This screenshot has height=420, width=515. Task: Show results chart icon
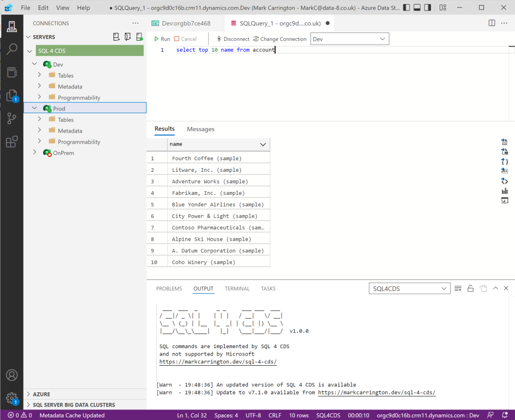pyautogui.click(x=504, y=191)
